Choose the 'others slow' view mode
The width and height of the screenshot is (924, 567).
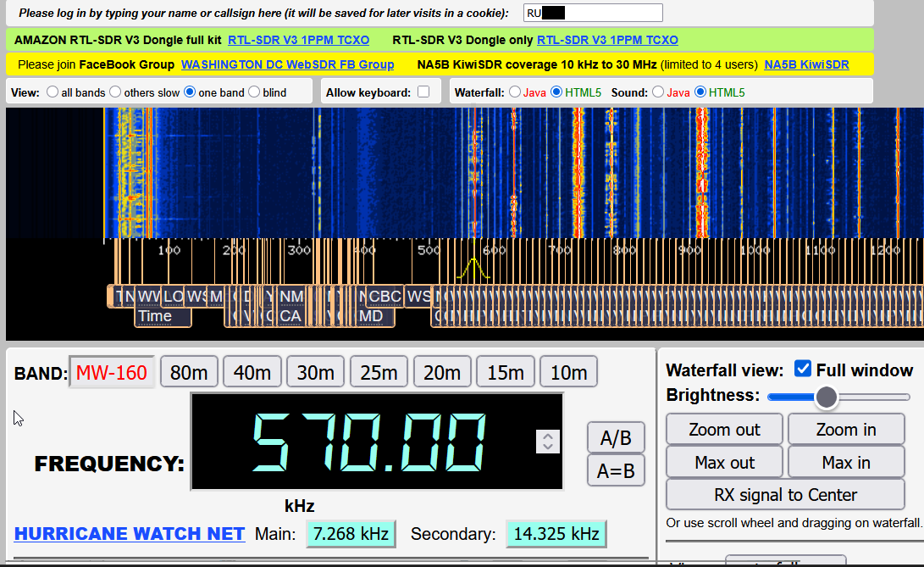116,92
